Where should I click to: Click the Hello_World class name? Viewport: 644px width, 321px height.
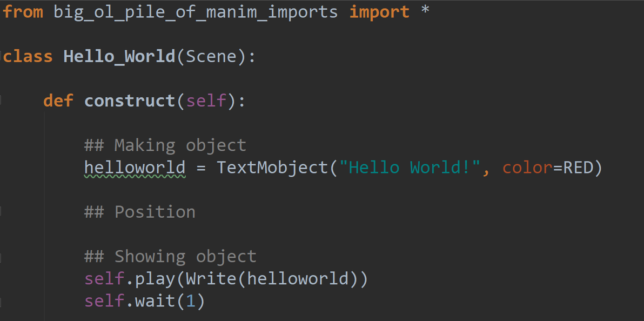pos(119,56)
